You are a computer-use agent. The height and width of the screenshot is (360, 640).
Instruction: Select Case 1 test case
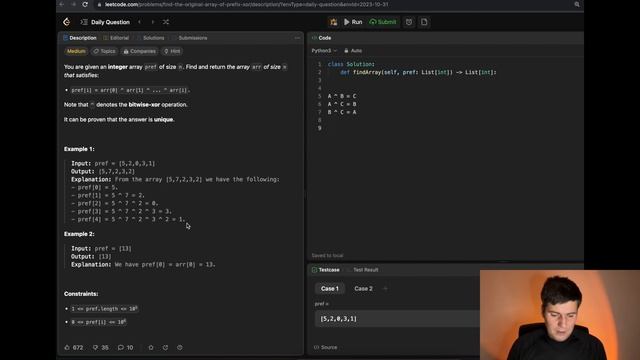(x=330, y=289)
